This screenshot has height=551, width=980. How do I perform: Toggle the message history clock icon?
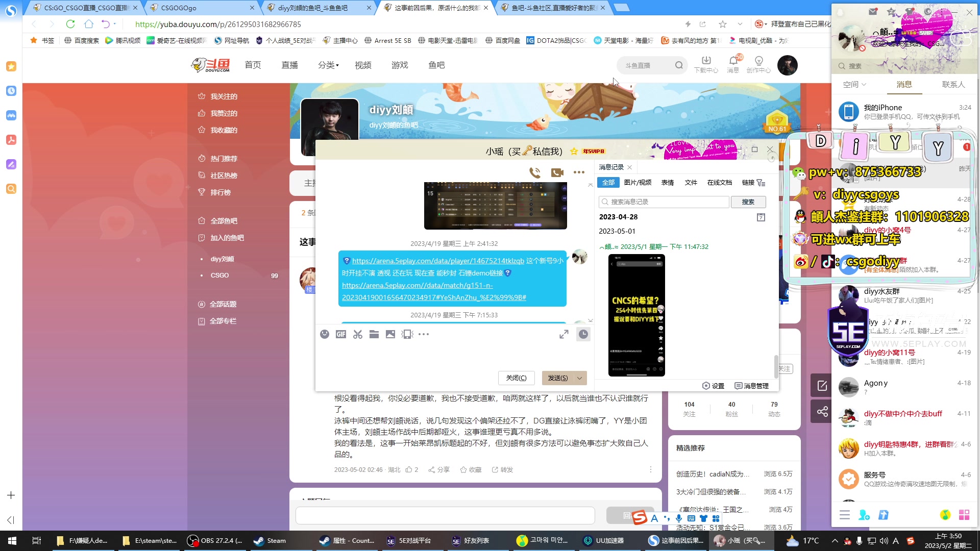click(x=583, y=334)
